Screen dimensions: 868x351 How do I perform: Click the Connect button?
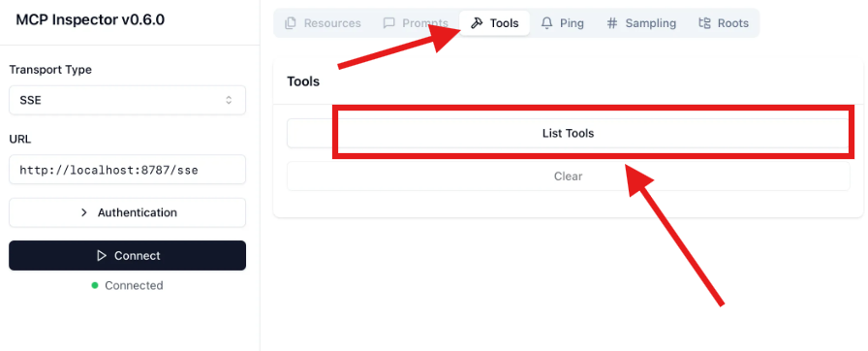point(127,255)
